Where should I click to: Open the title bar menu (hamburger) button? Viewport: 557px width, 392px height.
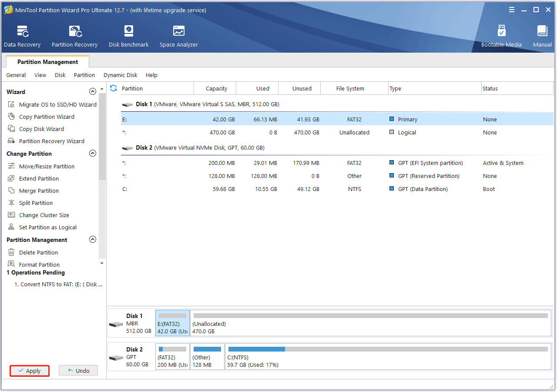click(512, 10)
